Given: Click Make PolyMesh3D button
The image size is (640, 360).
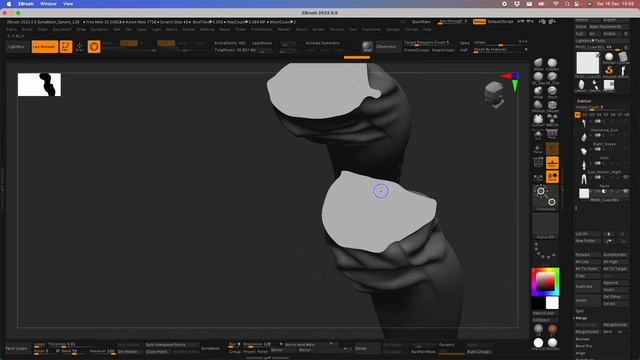Looking at the screenshot, I should pos(608,27).
